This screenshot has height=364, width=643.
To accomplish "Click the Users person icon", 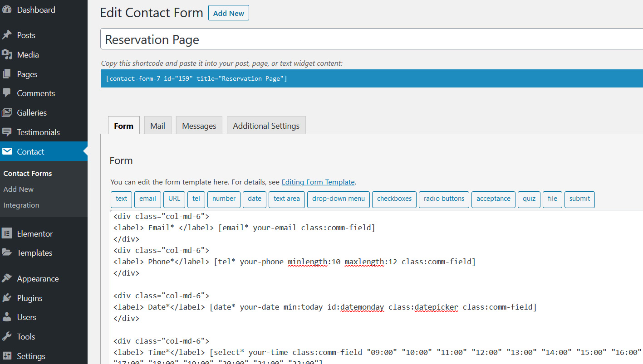I will [7, 317].
